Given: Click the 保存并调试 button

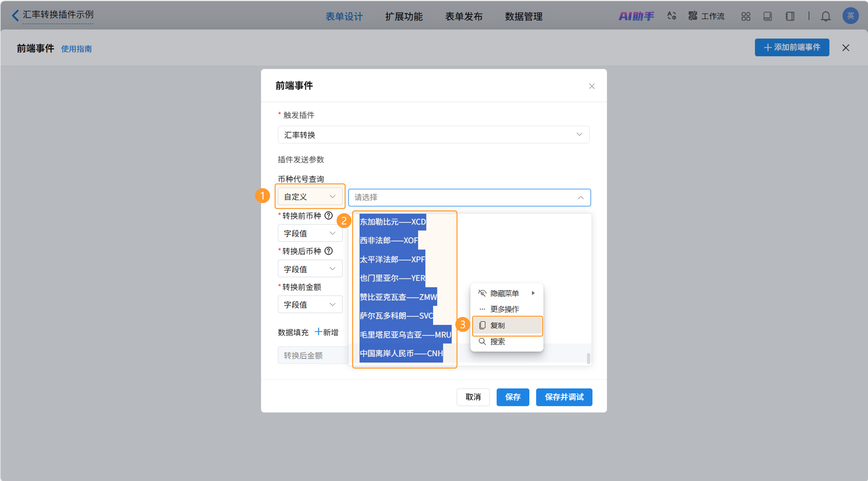Looking at the screenshot, I should point(564,397).
